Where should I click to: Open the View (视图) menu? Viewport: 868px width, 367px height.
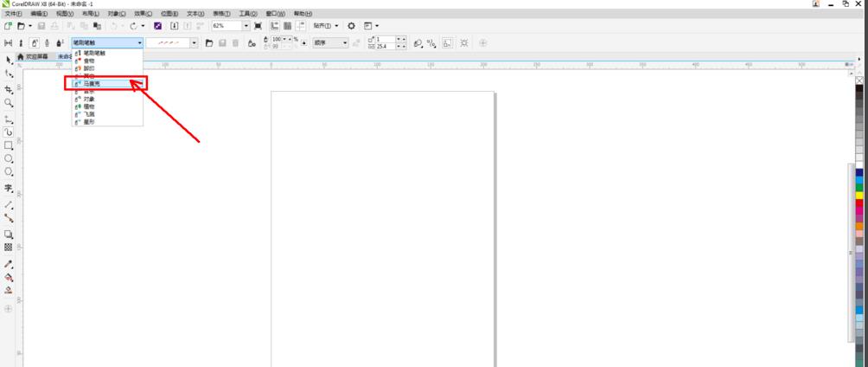[x=65, y=13]
